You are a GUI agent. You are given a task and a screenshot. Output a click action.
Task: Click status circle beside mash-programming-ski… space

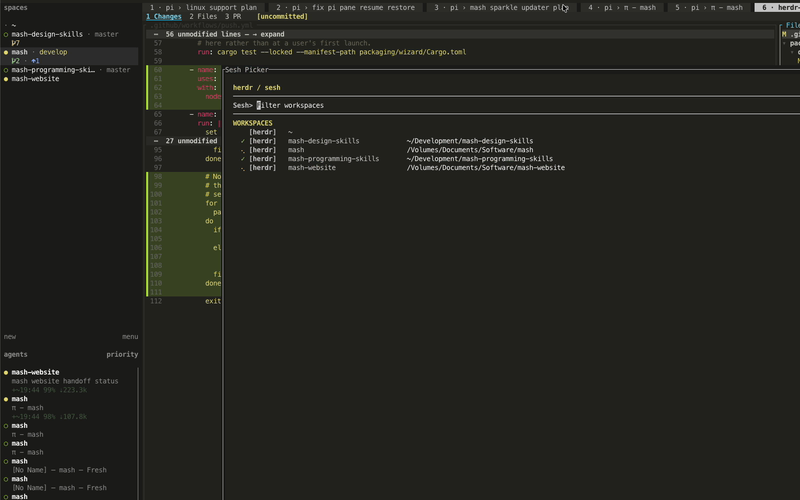point(6,70)
